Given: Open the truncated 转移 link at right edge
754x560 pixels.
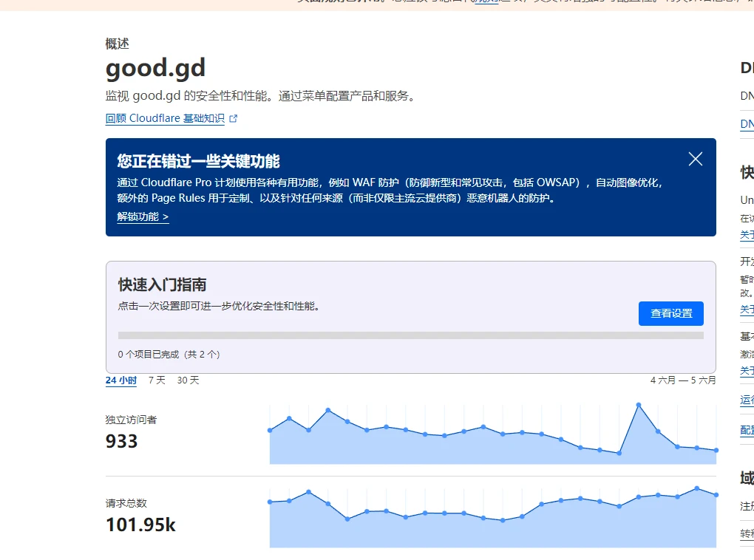Looking at the screenshot, I should (747, 533).
